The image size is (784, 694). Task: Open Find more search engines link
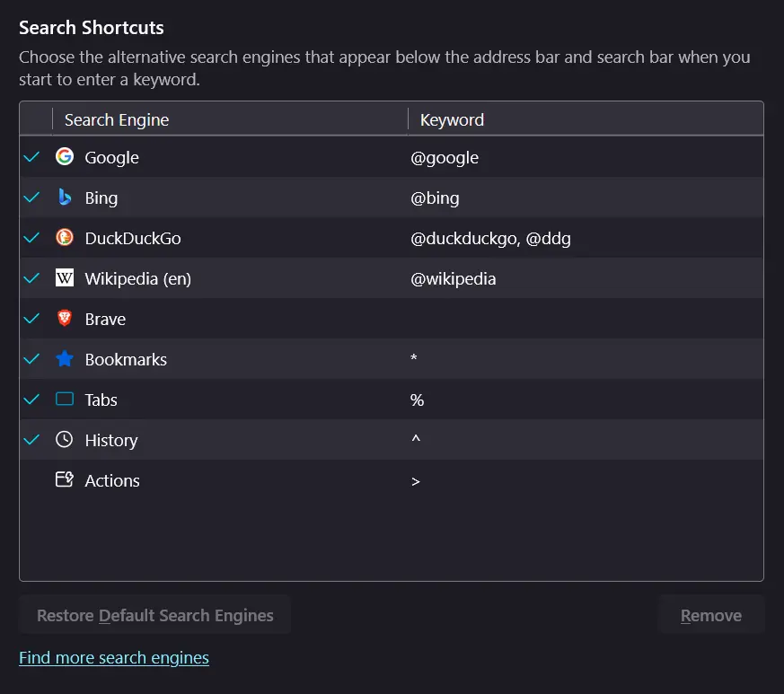coord(114,657)
